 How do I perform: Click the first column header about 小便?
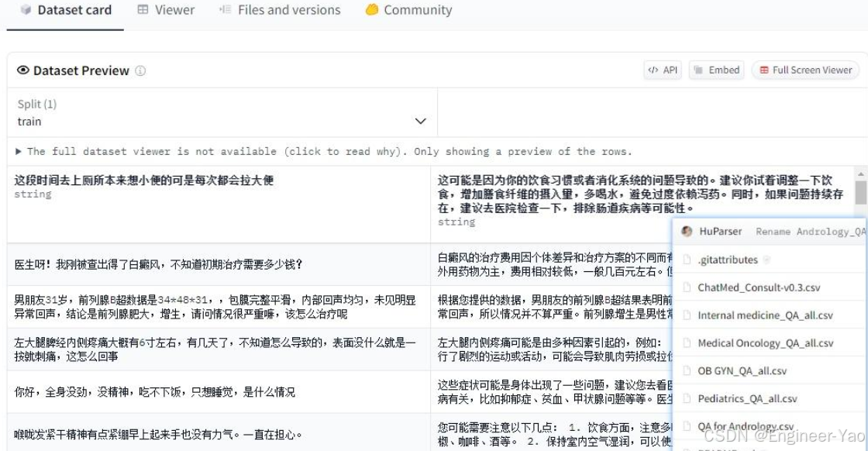tap(219, 205)
